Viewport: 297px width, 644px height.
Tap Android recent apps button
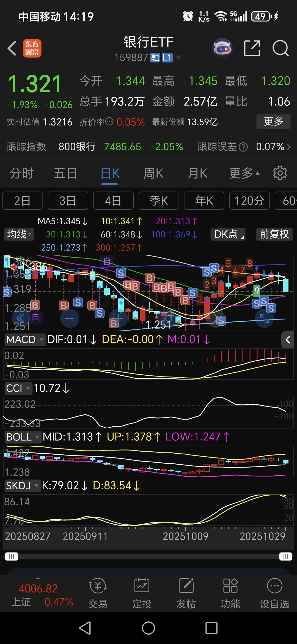[x=211, y=628]
